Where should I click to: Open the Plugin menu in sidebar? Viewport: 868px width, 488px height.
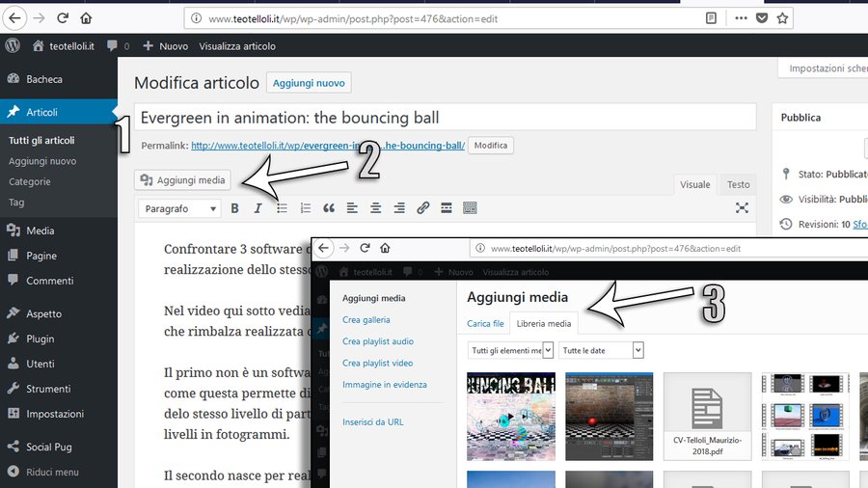(x=41, y=339)
